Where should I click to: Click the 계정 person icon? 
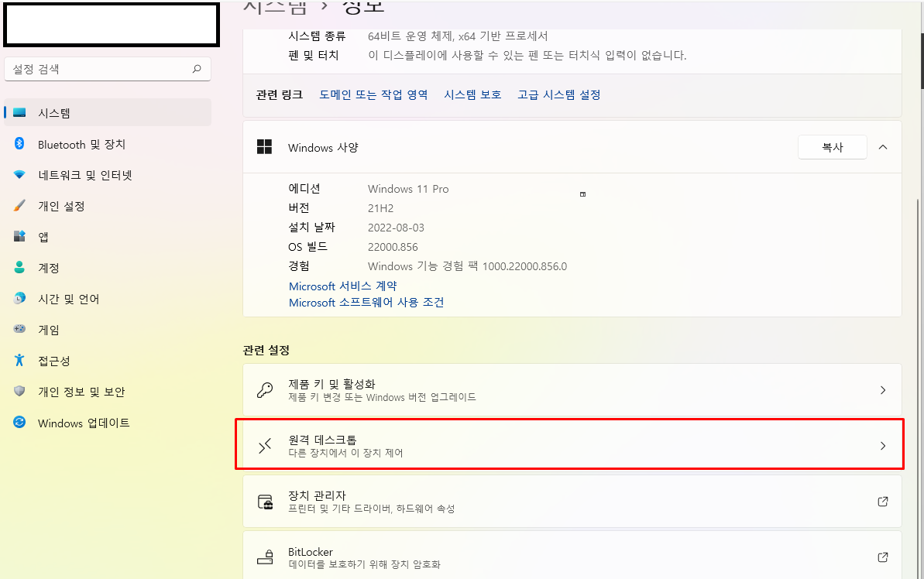[19, 267]
